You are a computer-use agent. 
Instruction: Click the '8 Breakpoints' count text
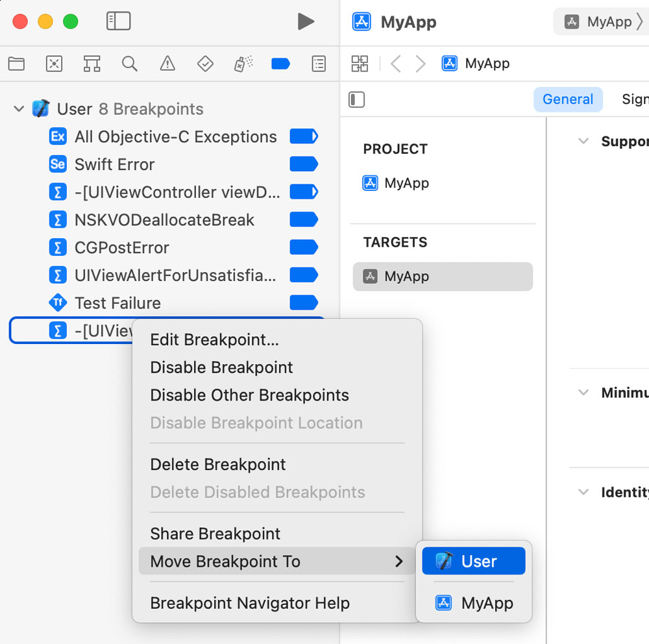pyautogui.click(x=151, y=109)
